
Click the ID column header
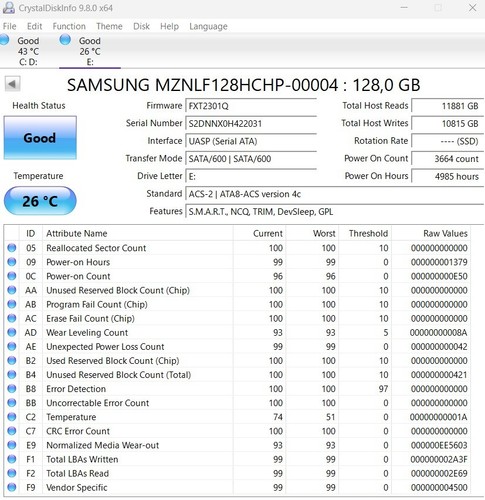pos(31,233)
